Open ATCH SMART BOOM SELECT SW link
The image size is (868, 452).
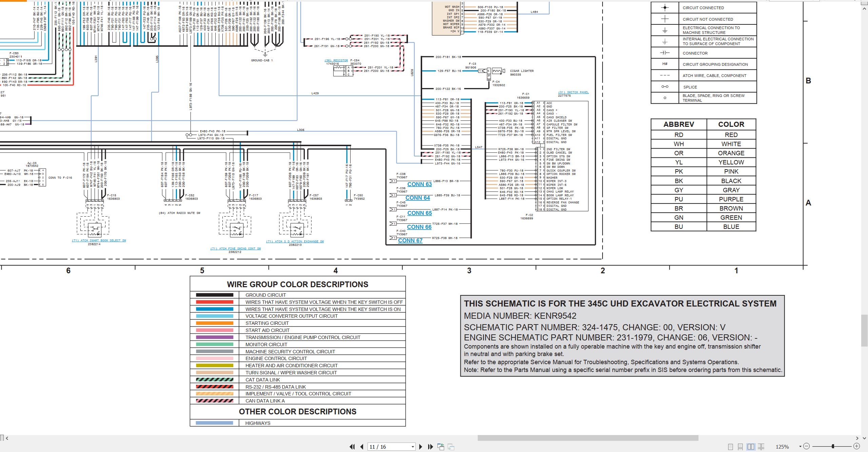point(99,240)
